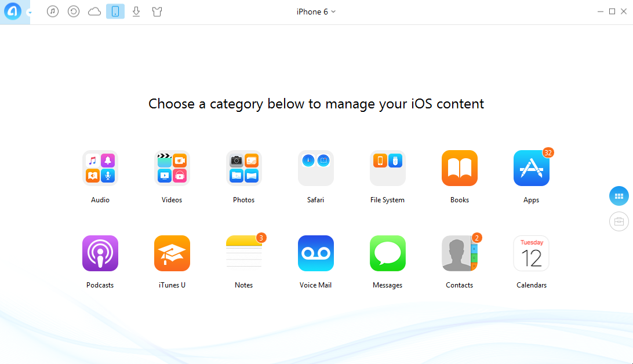This screenshot has width=633, height=364.
Task: Expand the AnyTrans logo menu arrow
Action: 30,13
